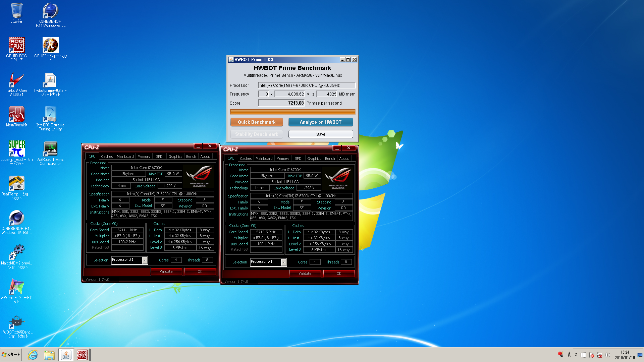Expand Processor #1 dropdown in right CPU-Z
644x362 pixels.
(x=283, y=262)
